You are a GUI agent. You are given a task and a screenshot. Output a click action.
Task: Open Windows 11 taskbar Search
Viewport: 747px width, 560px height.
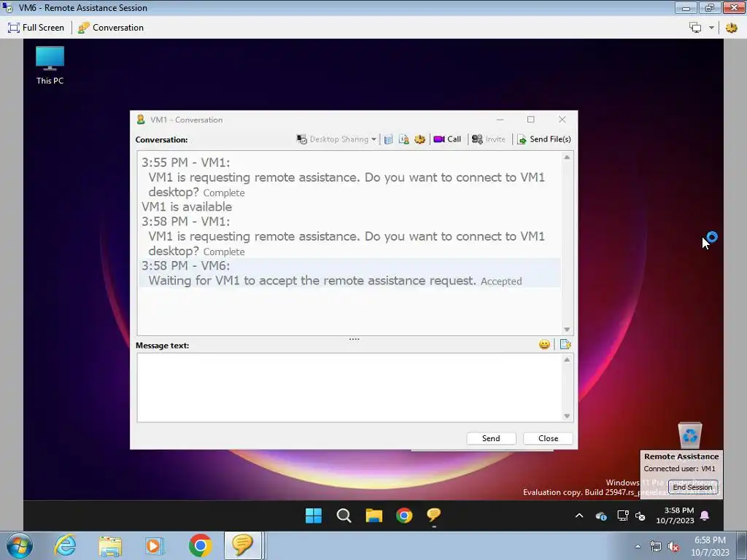coord(344,516)
